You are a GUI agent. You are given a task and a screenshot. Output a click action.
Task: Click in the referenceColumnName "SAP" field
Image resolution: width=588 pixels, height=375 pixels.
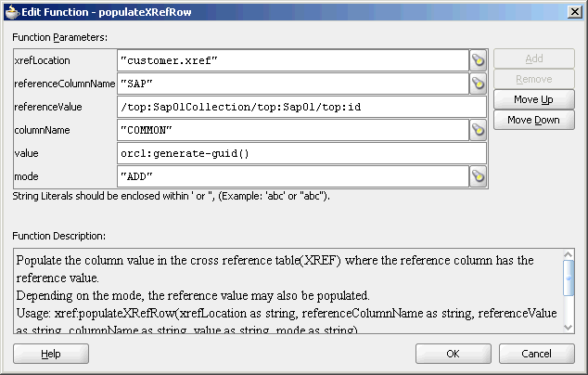[293, 84]
